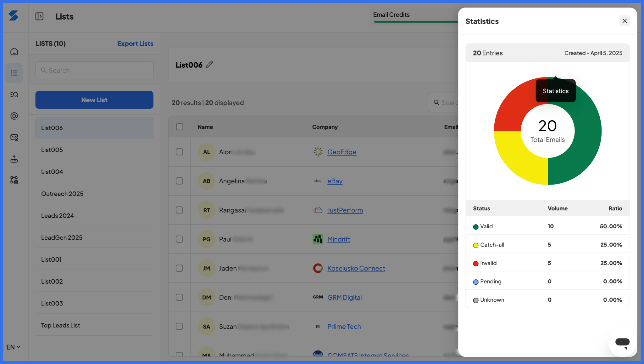The width and height of the screenshot is (644, 364).
Task: Open the Lists icon in sidebar
Action: (x=14, y=73)
